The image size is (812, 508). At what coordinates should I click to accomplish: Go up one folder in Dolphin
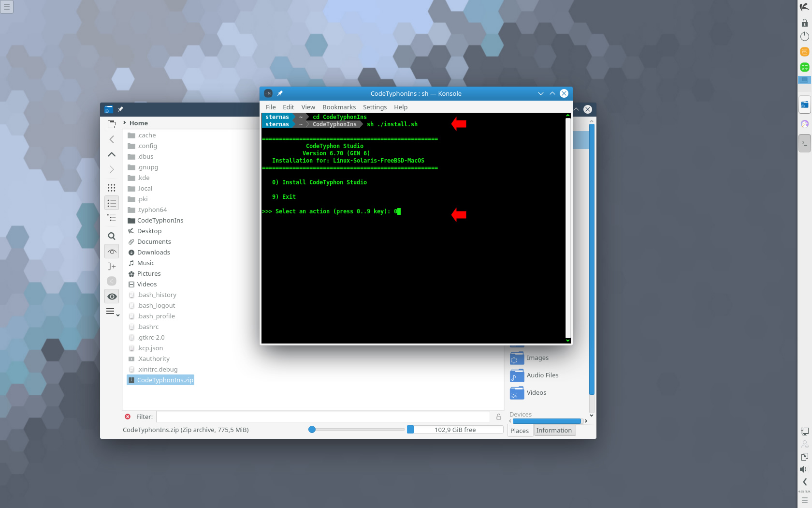point(112,154)
